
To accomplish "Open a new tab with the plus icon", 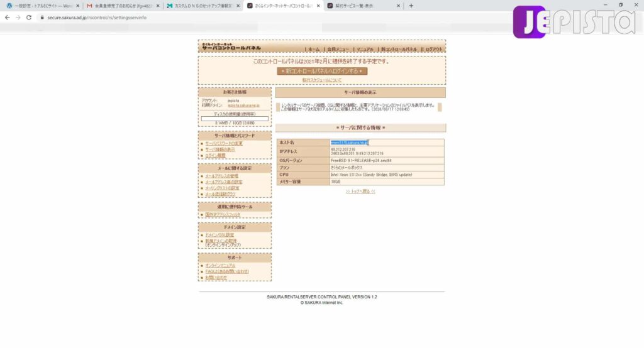I will click(x=411, y=6).
